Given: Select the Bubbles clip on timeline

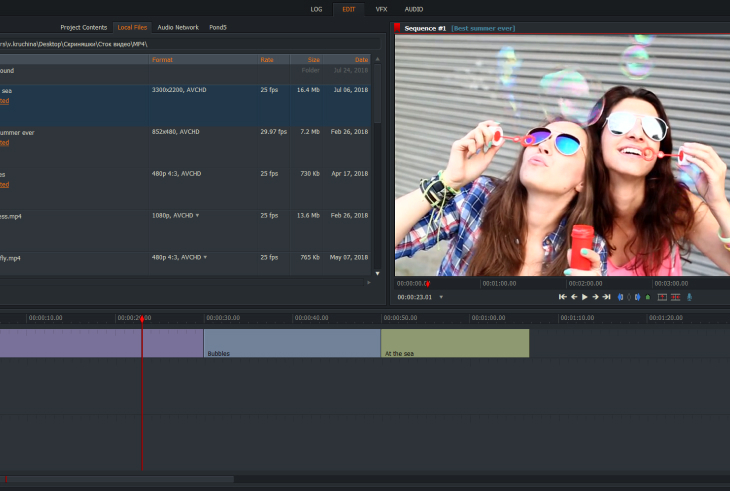Looking at the screenshot, I should click(291, 343).
